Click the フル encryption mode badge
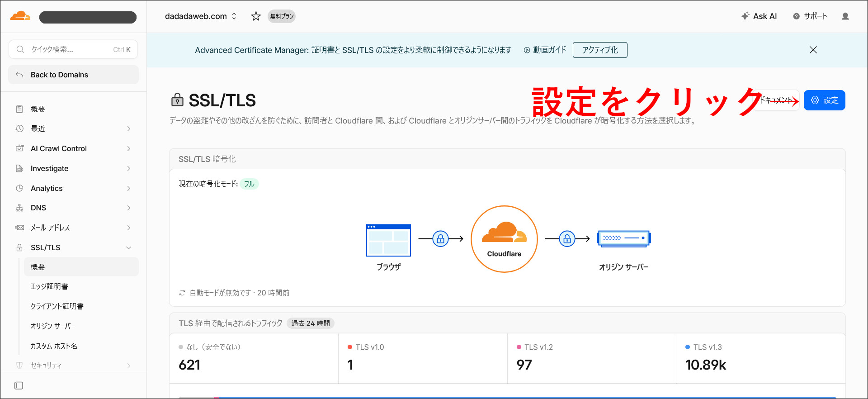The width and height of the screenshot is (868, 399). pyautogui.click(x=249, y=184)
